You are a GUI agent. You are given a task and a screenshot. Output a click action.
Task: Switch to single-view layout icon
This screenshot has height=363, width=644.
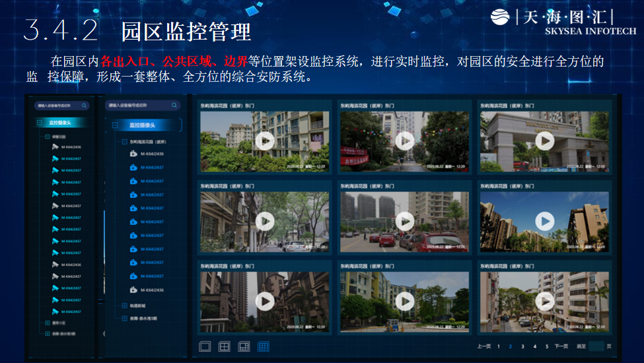(205, 346)
